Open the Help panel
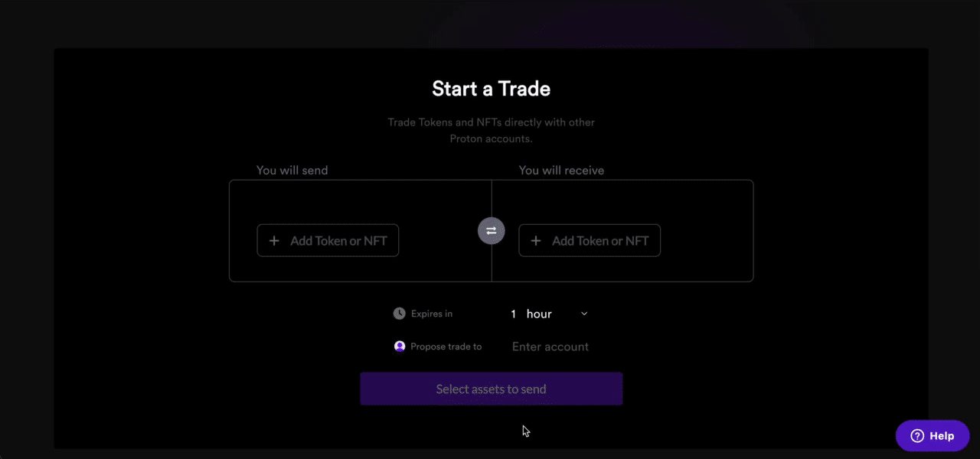The width and height of the screenshot is (980, 459). (x=932, y=435)
